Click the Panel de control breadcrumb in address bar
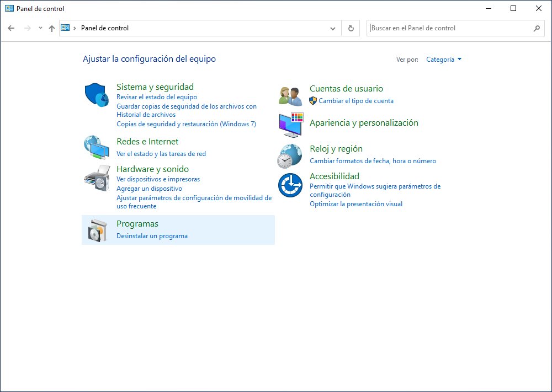The height and width of the screenshot is (392, 552). (105, 28)
